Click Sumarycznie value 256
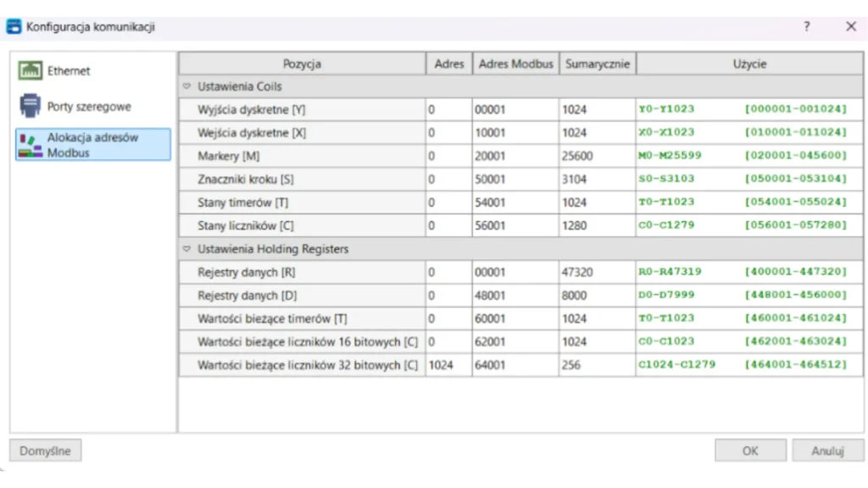This screenshot has height=488, width=868. click(x=598, y=365)
